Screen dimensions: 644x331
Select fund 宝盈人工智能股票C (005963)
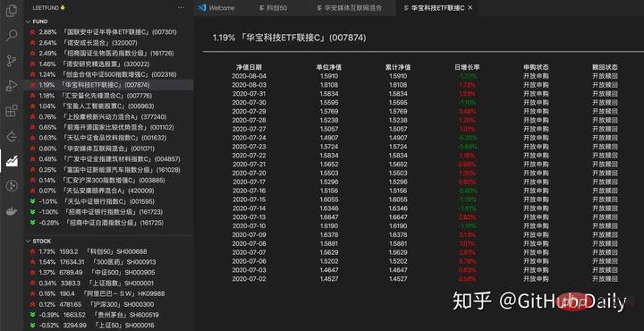pyautogui.click(x=109, y=106)
